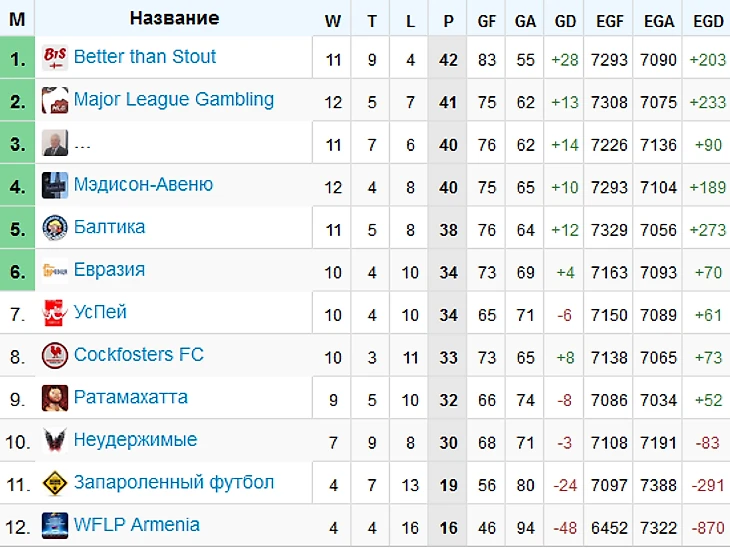Click the third-place team portrait avatar
Image resolution: width=730 pixels, height=548 pixels.
[x=55, y=143]
